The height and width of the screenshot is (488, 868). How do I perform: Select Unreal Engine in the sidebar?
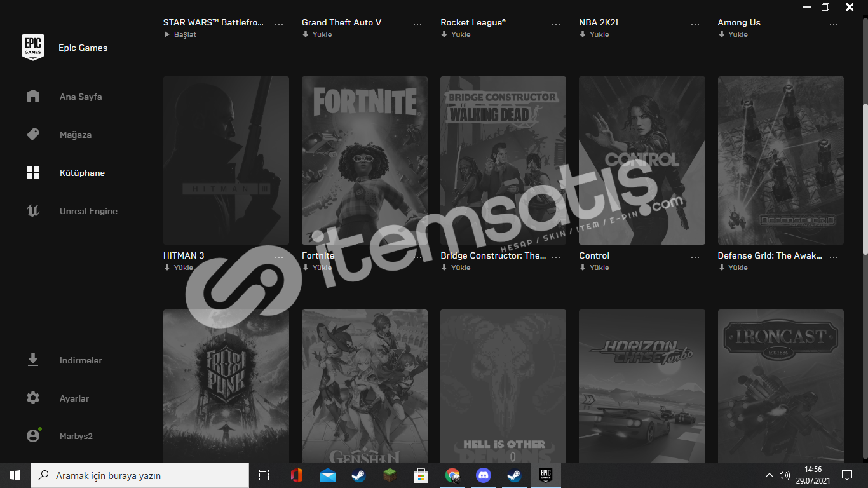[88, 211]
